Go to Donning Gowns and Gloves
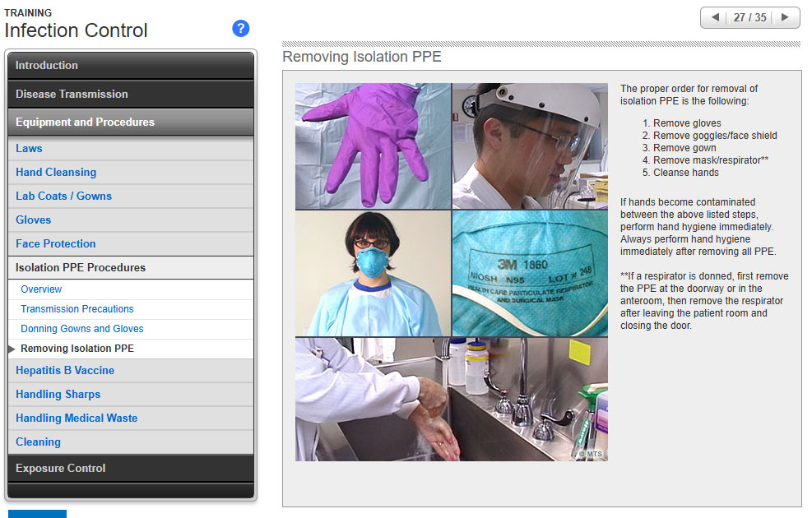The image size is (812, 518). coord(82,329)
